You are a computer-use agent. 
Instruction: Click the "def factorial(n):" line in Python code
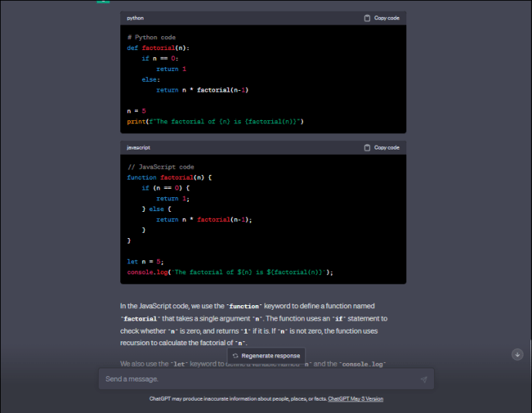[x=158, y=48]
